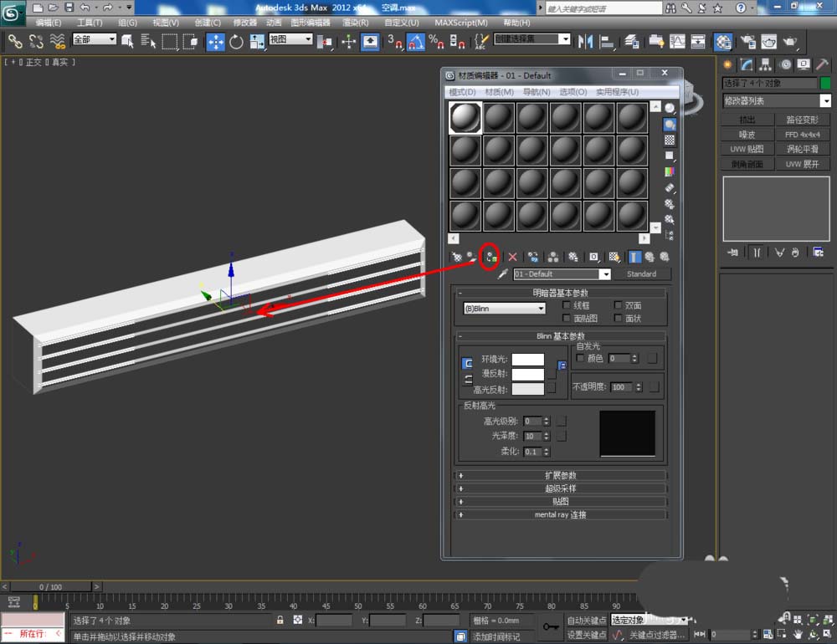Click the FFD 4x4x4 modifier button
Screen dimensions: 837x644
(x=803, y=135)
